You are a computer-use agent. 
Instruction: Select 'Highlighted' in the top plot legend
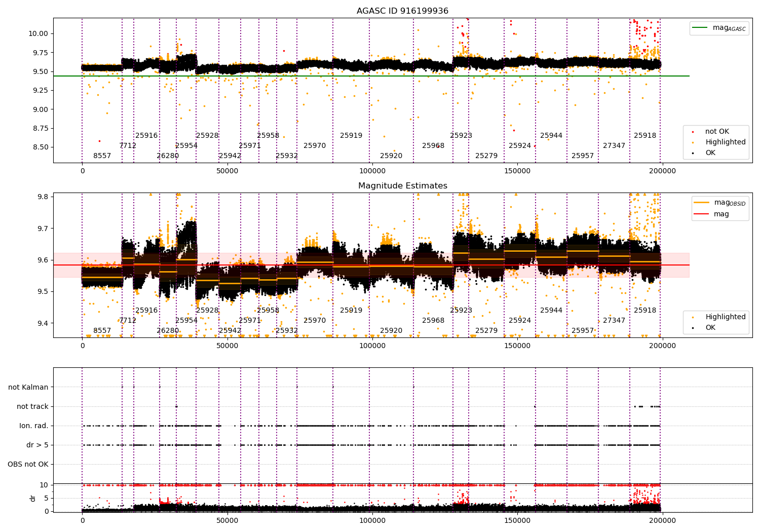pyautogui.click(x=726, y=142)
